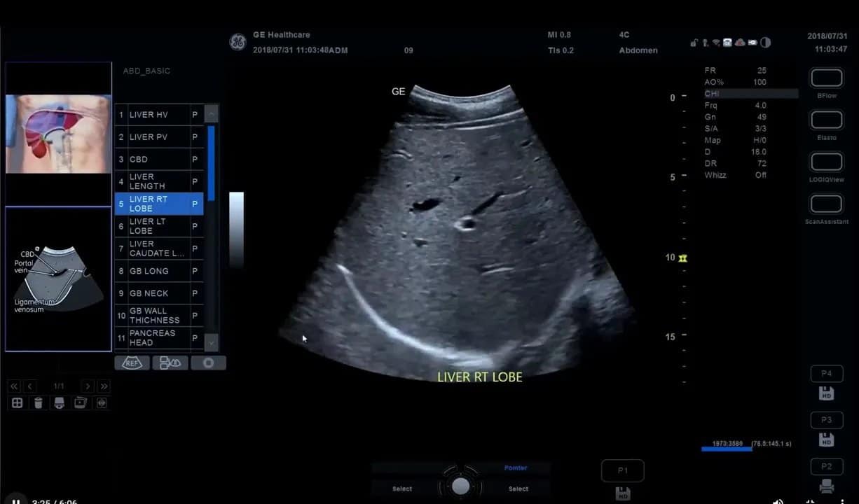859x504 pixels.
Task: Click the last-page double chevron
Action: tap(102, 386)
